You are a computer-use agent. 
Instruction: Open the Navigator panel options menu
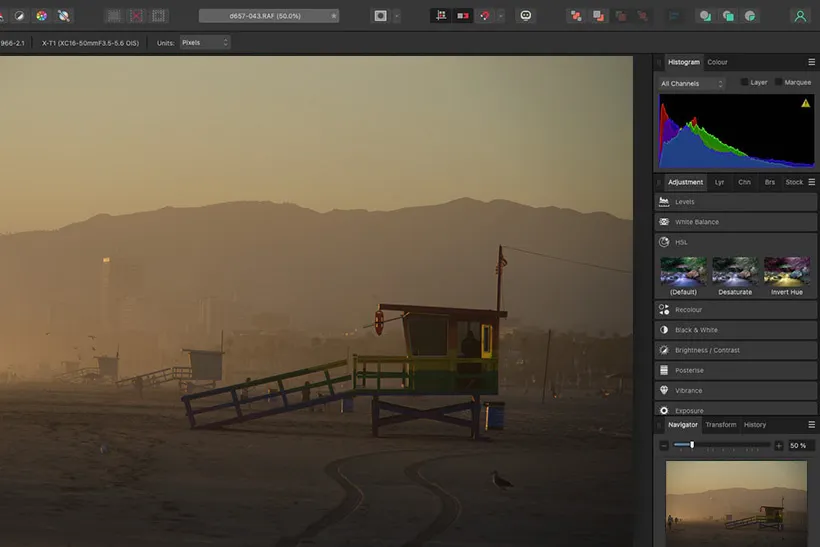point(811,425)
